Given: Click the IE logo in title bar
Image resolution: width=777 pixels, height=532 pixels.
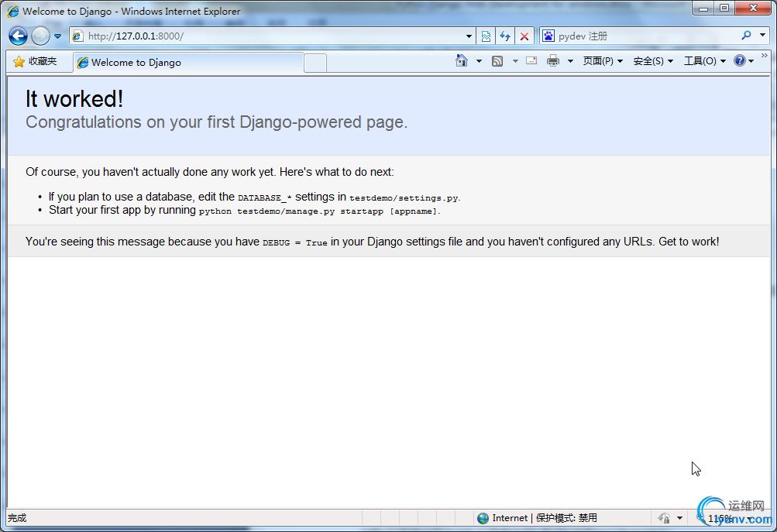Looking at the screenshot, I should [x=13, y=11].
